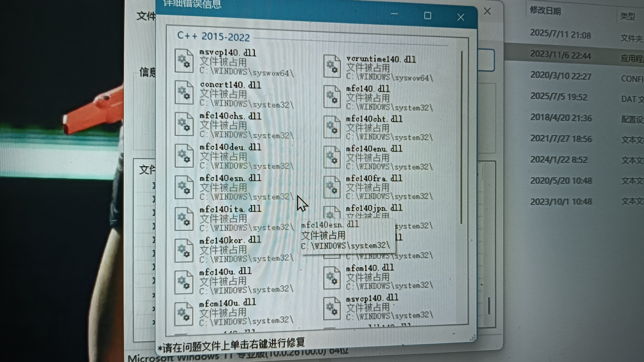The height and width of the screenshot is (362, 644).
Task: Click the vcruntime140.dll file icon
Action: pyautogui.click(x=332, y=66)
